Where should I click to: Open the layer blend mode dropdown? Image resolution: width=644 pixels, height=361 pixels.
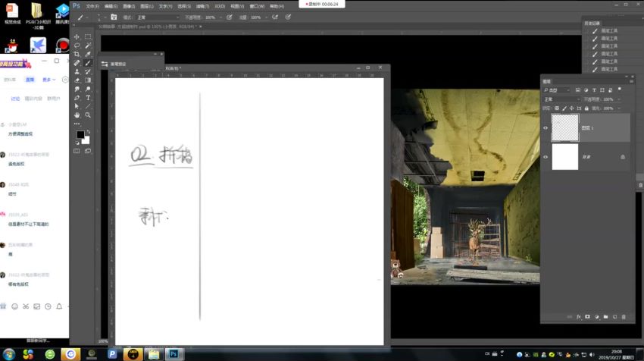tap(561, 99)
